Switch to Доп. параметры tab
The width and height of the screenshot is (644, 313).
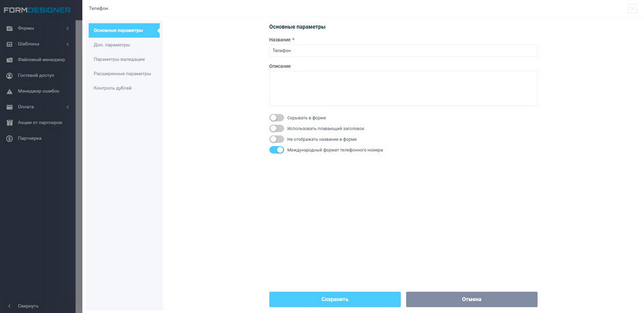[112, 45]
